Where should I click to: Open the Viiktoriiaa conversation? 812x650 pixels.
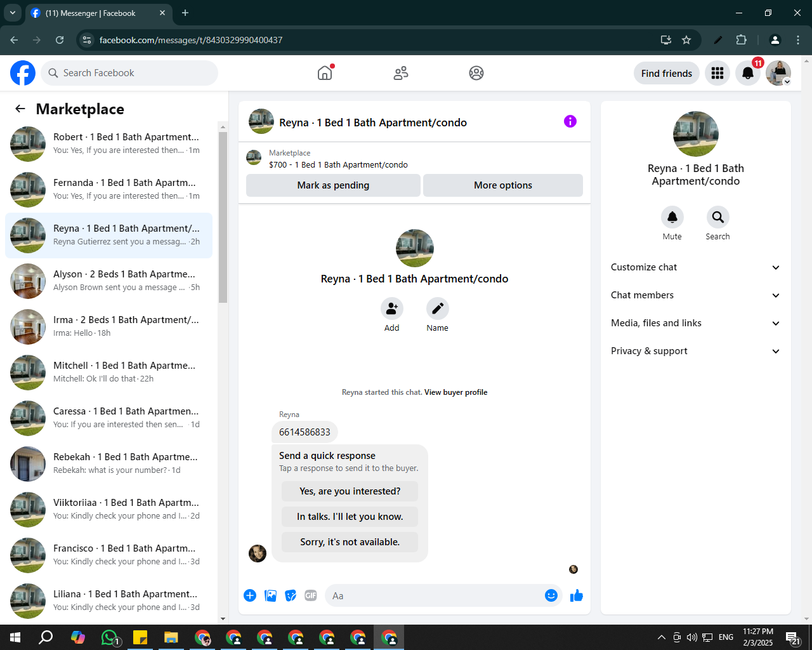109,510
